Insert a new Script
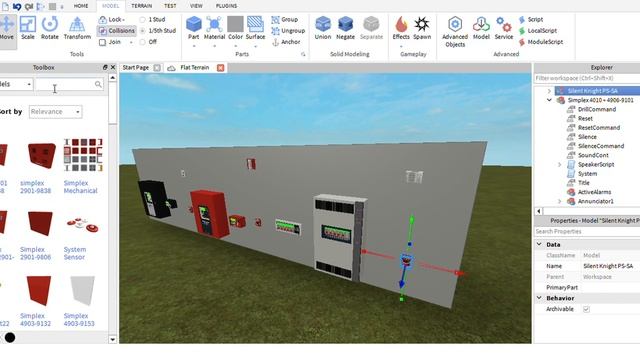The height and width of the screenshot is (360, 640). click(x=531, y=20)
